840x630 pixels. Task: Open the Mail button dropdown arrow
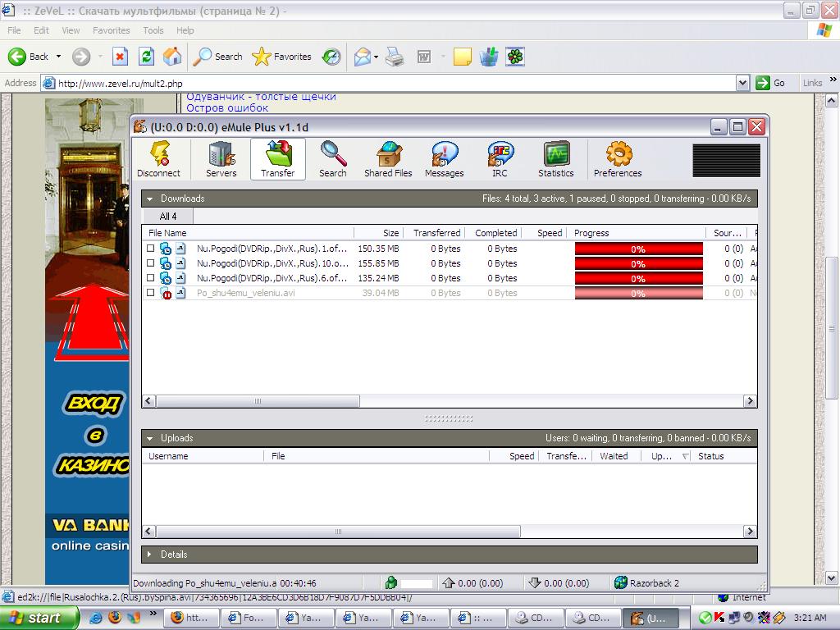tap(376, 57)
